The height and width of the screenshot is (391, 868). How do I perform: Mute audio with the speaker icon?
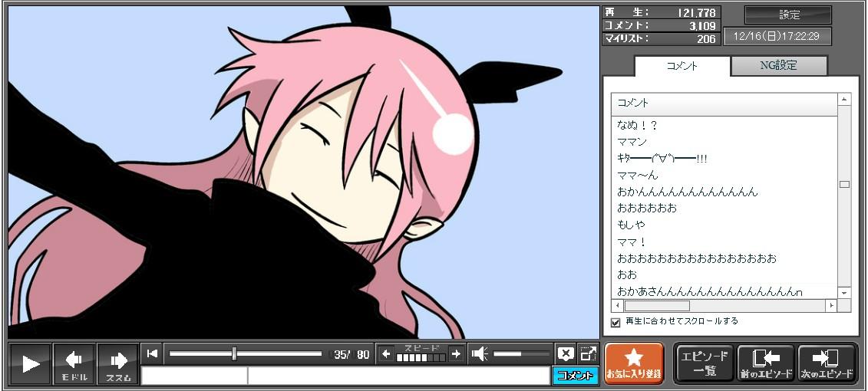tap(480, 353)
